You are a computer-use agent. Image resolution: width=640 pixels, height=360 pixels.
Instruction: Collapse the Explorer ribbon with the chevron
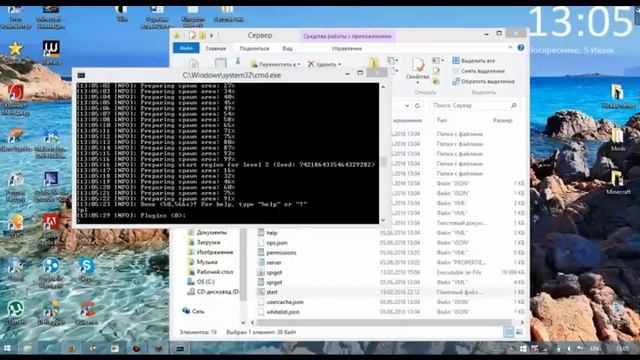[510, 48]
